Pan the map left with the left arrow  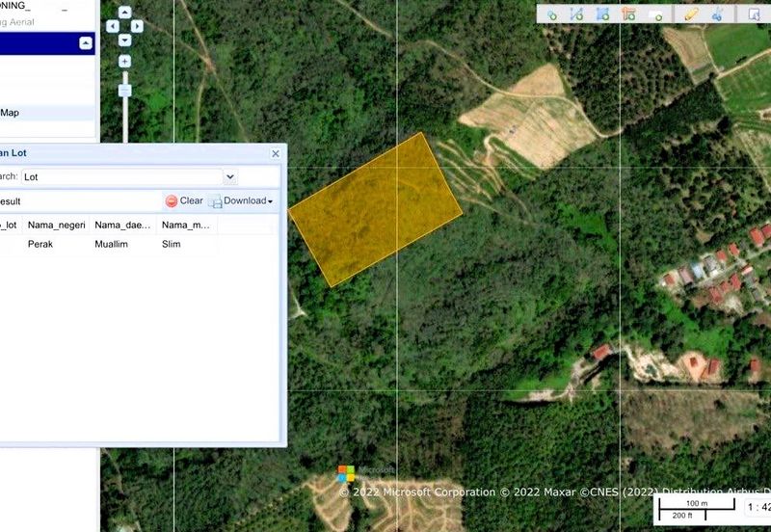pos(113,27)
